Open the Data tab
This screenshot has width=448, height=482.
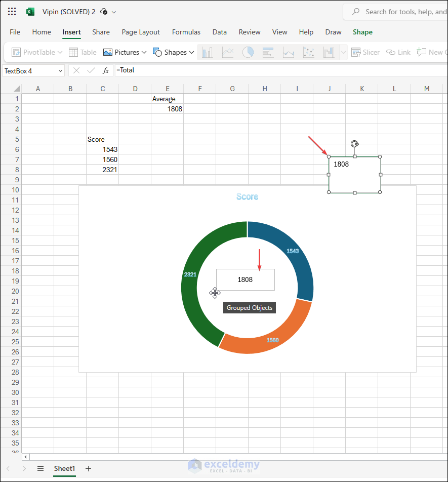coord(219,32)
